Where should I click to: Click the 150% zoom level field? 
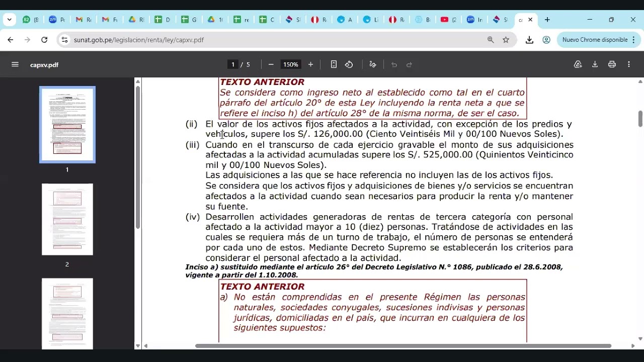[290, 64]
